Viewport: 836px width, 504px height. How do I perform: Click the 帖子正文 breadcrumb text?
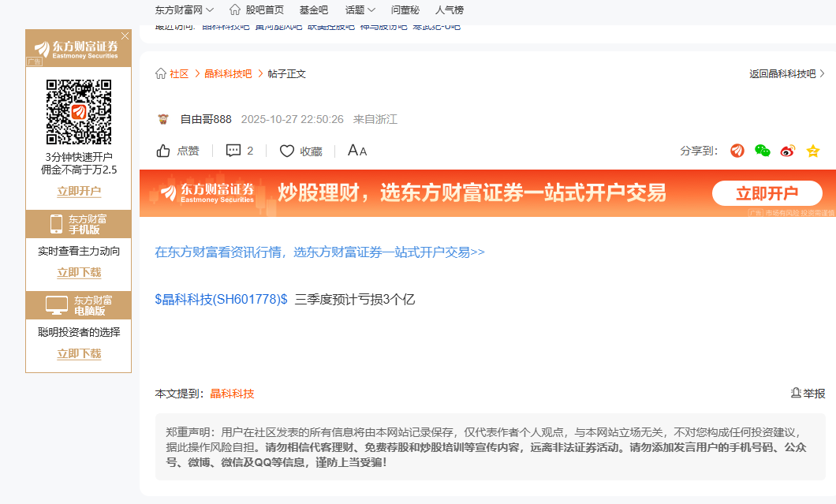pos(287,73)
